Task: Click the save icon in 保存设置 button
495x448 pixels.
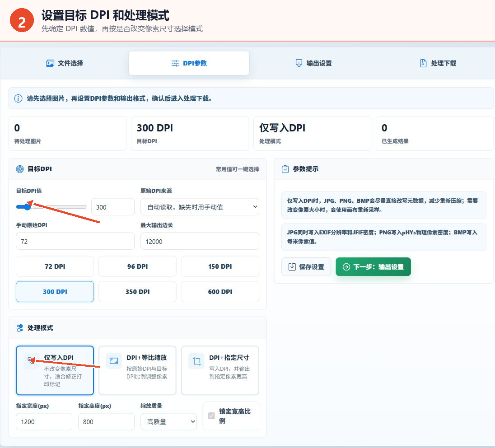Action: (292, 267)
